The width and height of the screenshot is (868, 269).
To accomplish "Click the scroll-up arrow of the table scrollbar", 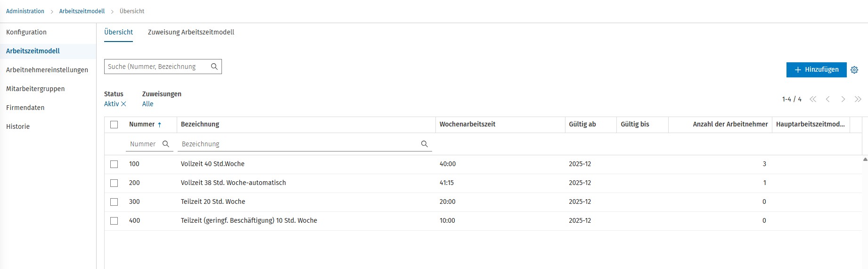I will (865, 160).
